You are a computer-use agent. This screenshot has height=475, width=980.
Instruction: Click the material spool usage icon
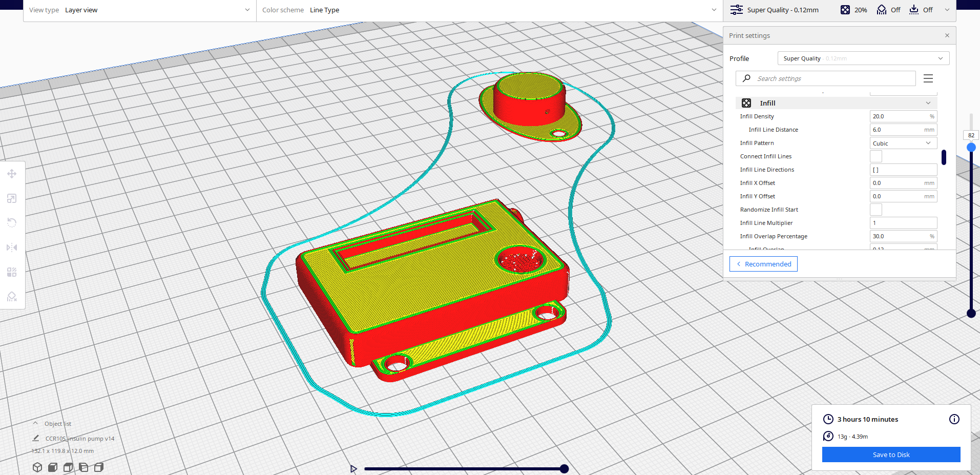[x=828, y=436]
